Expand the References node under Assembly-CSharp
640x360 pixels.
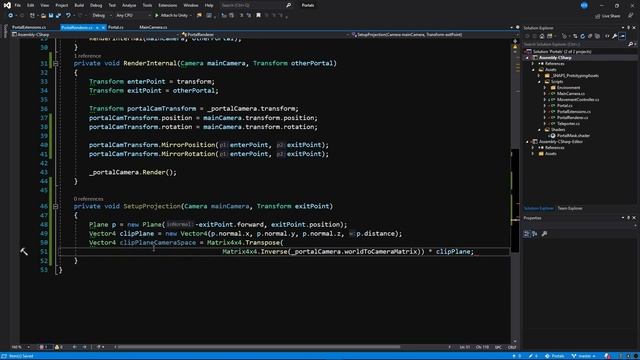533,64
